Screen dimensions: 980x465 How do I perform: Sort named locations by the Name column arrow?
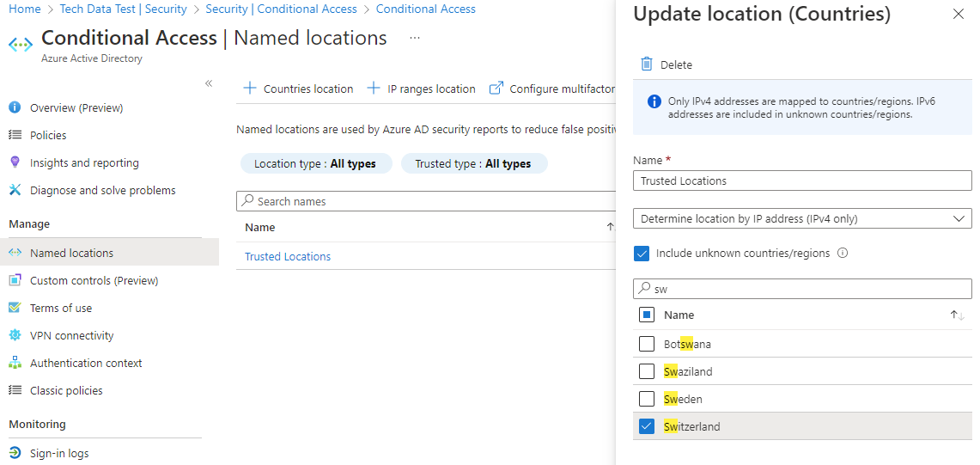point(612,227)
